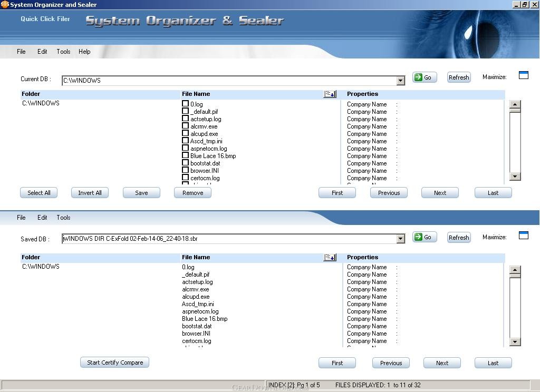Click the upper Folder column header
540x392 pixels.
31,94
